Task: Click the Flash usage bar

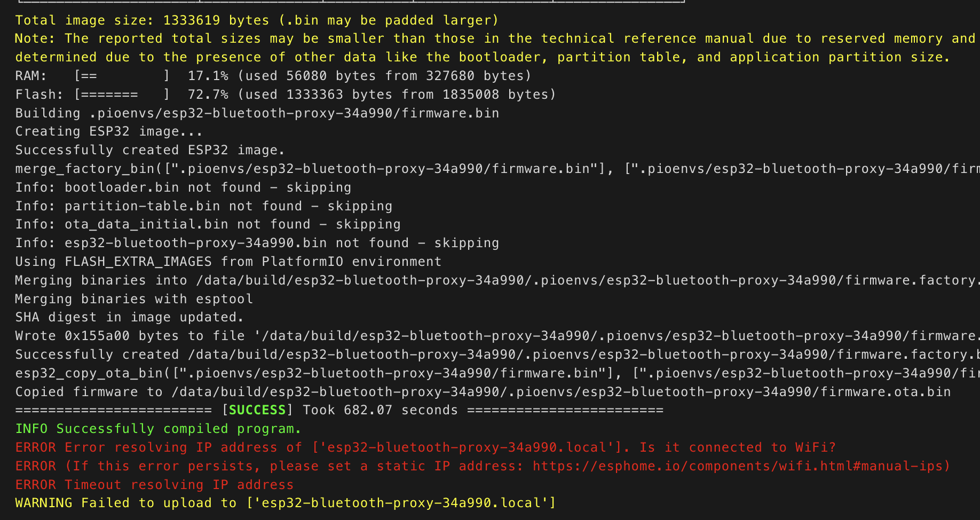Action: click(x=122, y=94)
